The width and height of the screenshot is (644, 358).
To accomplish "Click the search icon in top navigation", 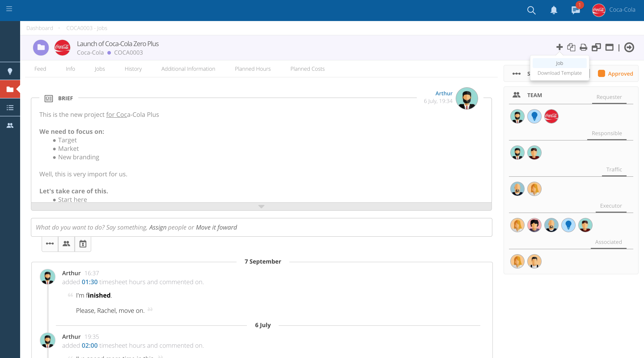I will coord(531,10).
